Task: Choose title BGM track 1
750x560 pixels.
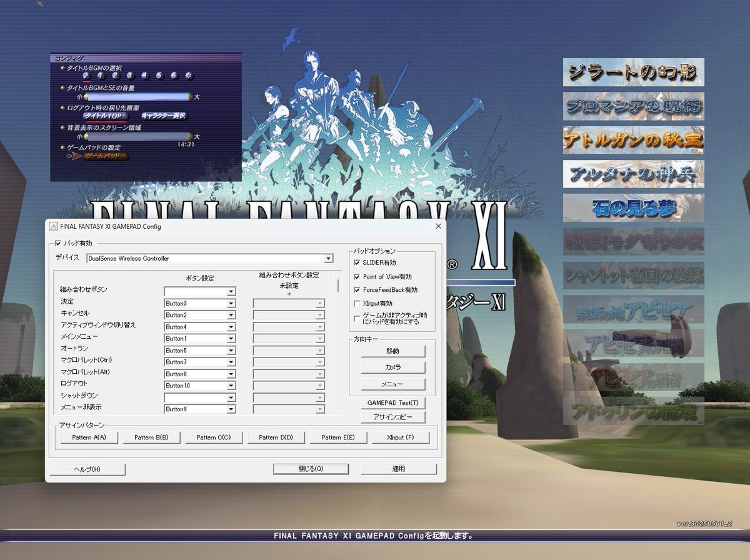Action: pos(100,76)
